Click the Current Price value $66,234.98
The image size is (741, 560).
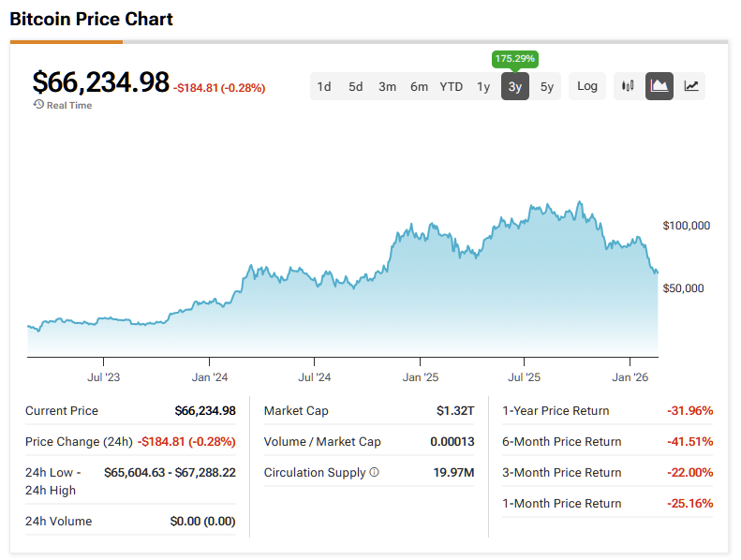click(x=205, y=411)
